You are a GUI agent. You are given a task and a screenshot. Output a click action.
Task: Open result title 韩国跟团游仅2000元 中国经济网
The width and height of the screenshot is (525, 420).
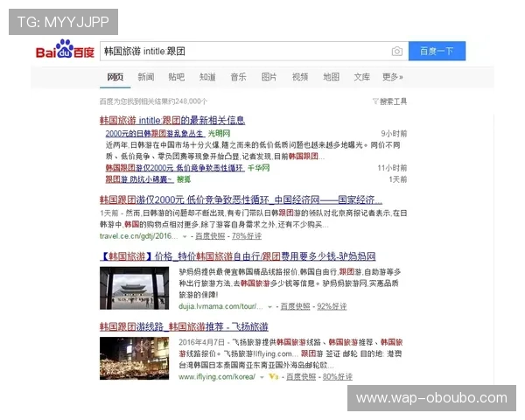pyautogui.click(x=241, y=200)
